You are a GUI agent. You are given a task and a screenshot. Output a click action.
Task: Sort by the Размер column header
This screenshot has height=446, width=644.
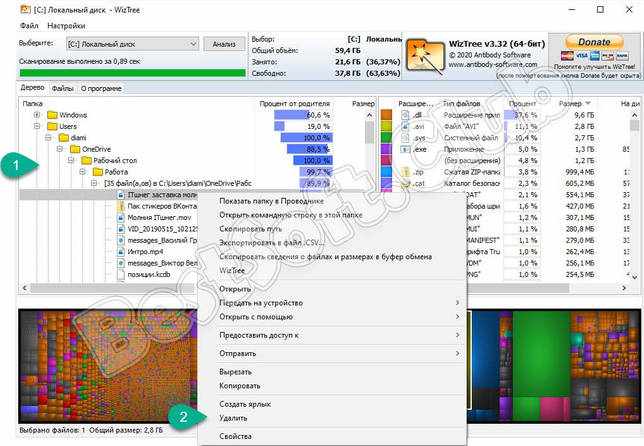(x=570, y=103)
